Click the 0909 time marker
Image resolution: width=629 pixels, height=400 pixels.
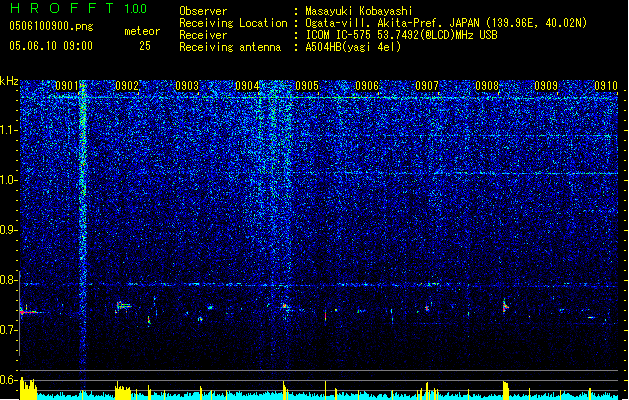pyautogui.click(x=546, y=86)
